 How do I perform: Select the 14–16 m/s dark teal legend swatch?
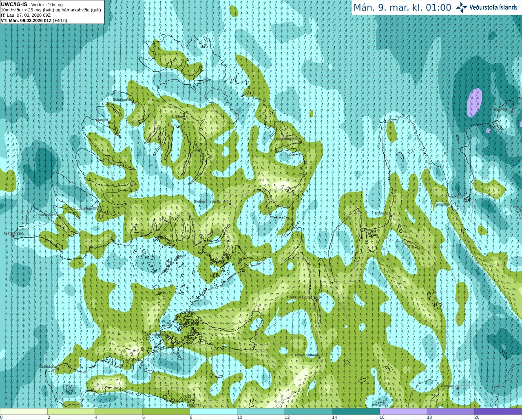coord(356,411)
